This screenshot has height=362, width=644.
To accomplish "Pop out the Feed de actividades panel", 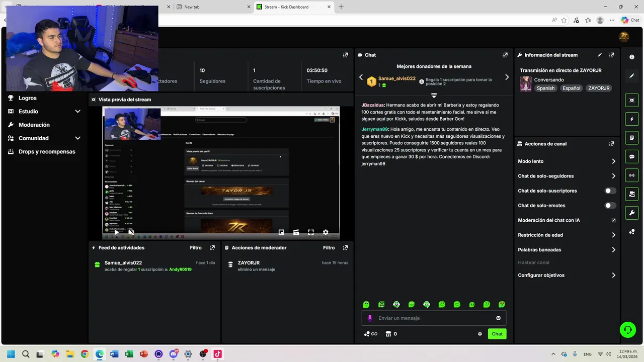I will pyautogui.click(x=212, y=248).
